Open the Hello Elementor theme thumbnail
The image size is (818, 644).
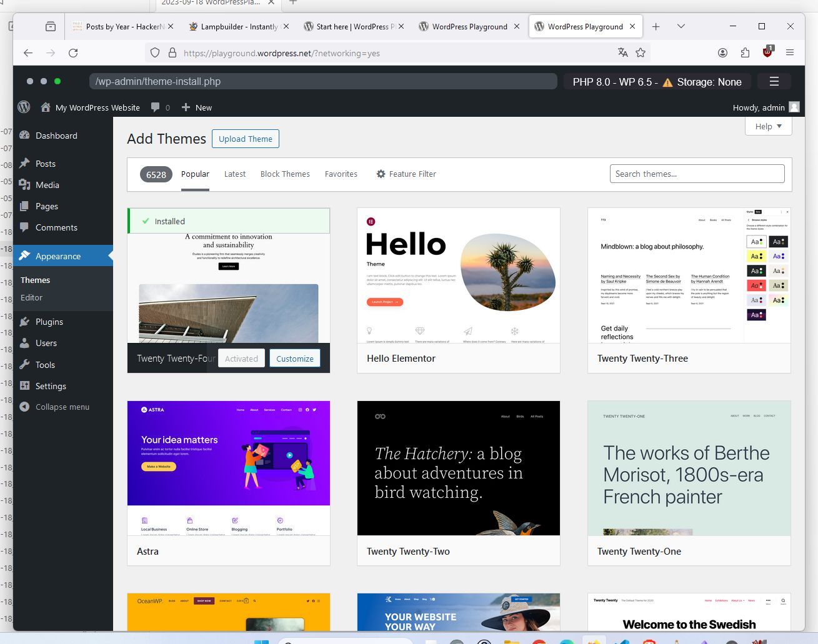(x=459, y=275)
